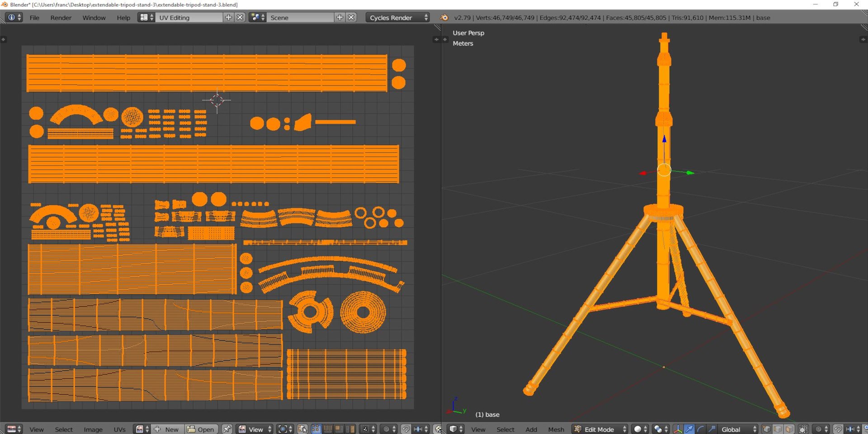The height and width of the screenshot is (434, 868).
Task: Click the New image button
Action: click(167, 429)
